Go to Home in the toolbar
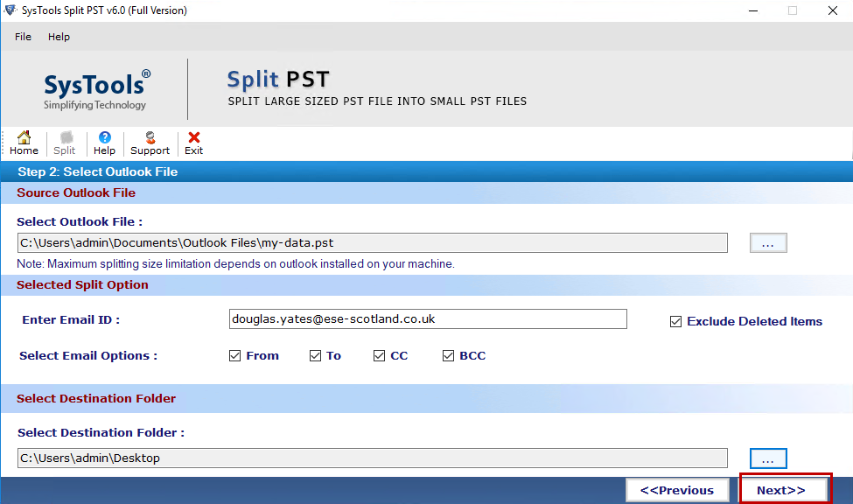 [24, 143]
